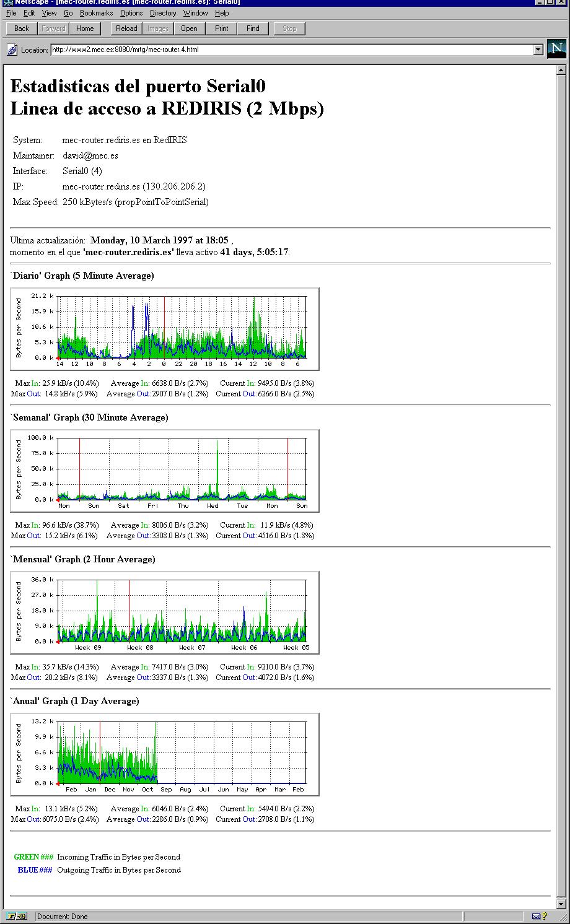Go to Home via the toolbar

click(x=85, y=28)
